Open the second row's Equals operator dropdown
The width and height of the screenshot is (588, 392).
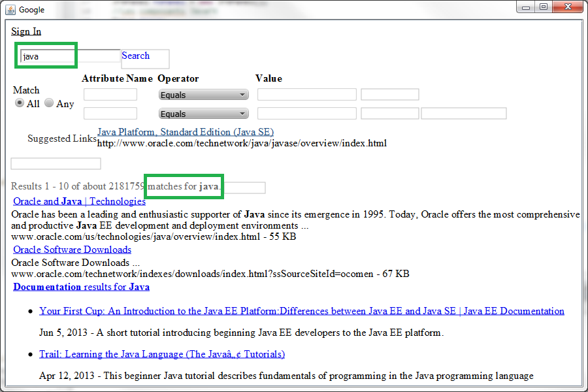click(204, 114)
